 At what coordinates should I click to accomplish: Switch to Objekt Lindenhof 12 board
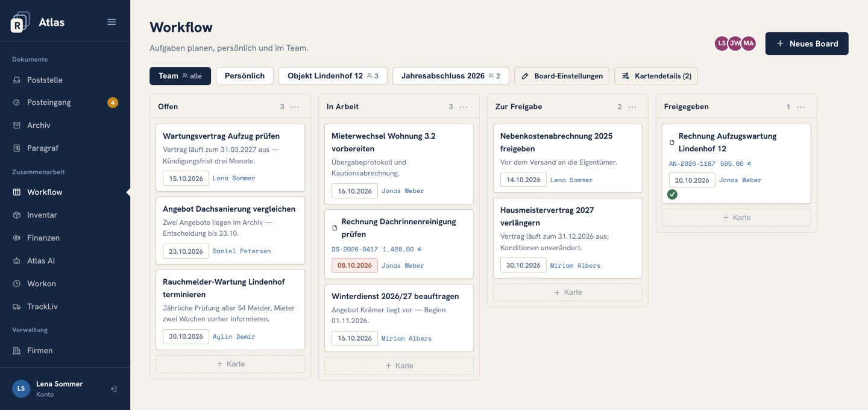333,76
